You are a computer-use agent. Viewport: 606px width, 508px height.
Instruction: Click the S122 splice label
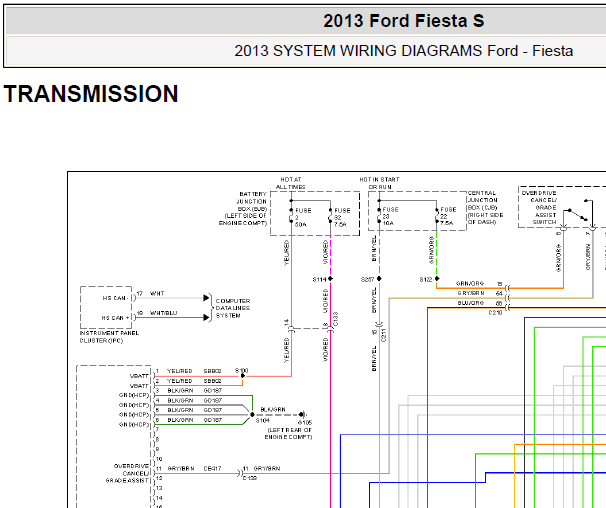(x=426, y=280)
